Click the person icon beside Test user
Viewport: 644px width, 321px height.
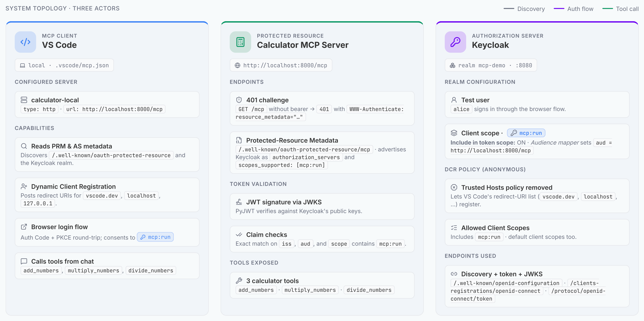[454, 100]
